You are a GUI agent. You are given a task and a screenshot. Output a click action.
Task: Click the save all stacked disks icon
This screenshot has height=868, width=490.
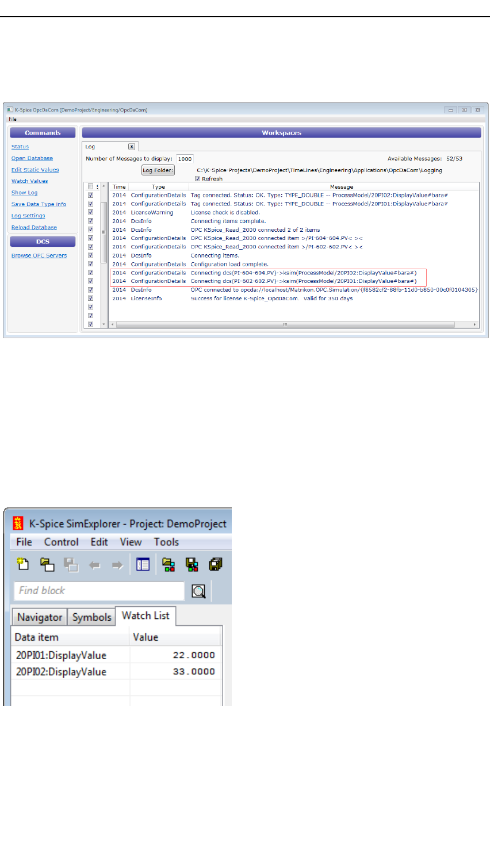tap(216, 564)
